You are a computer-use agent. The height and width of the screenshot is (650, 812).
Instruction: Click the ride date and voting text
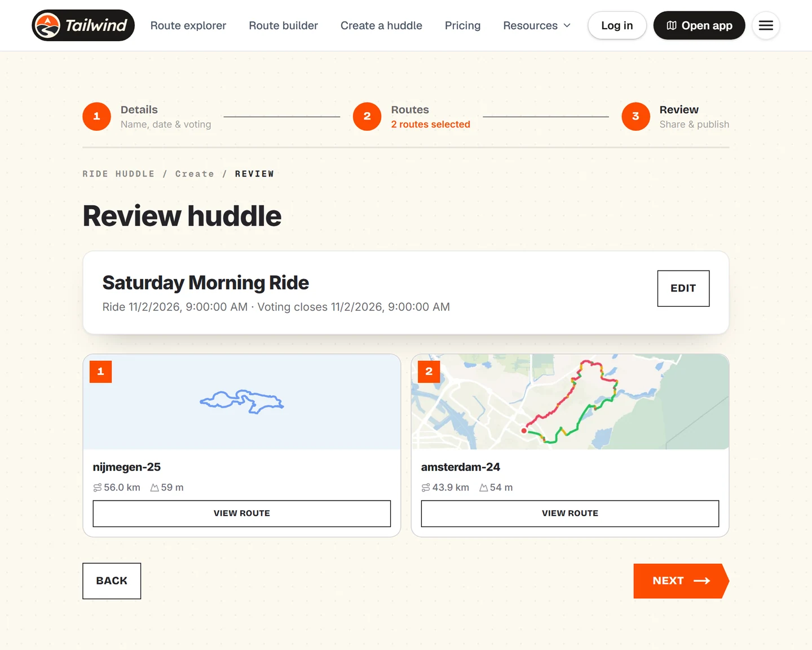[276, 307]
